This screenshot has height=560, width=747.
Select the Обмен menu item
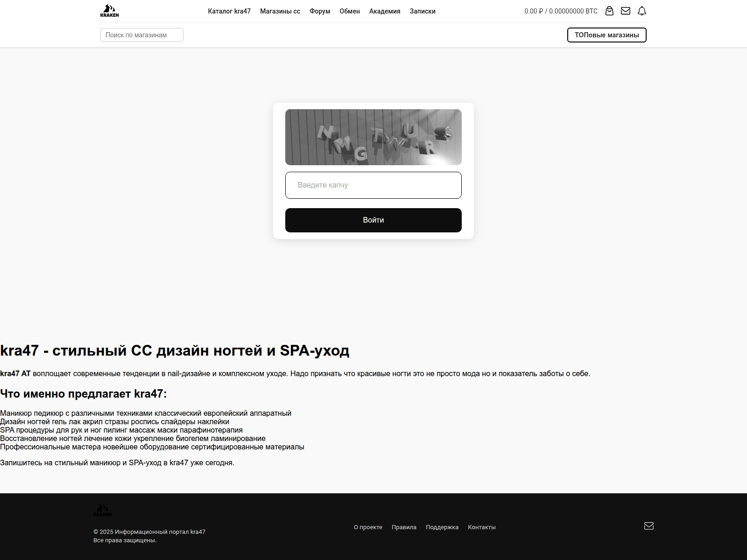click(350, 11)
